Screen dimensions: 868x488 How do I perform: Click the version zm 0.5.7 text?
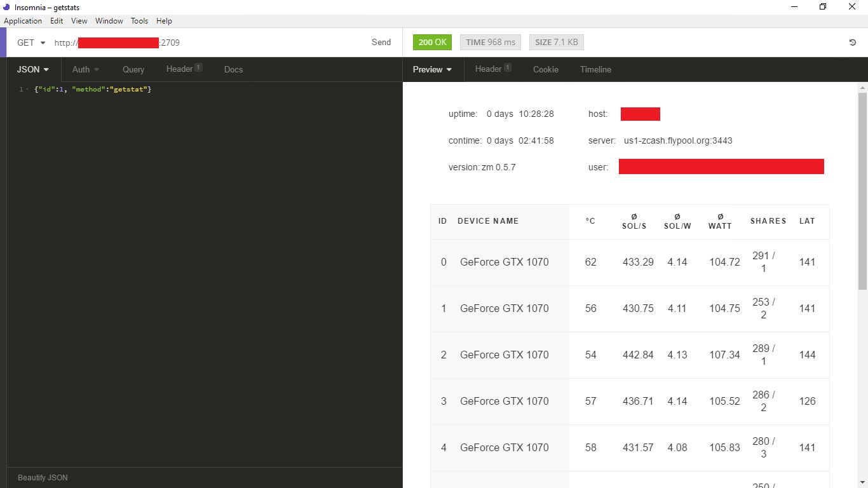[x=482, y=167]
